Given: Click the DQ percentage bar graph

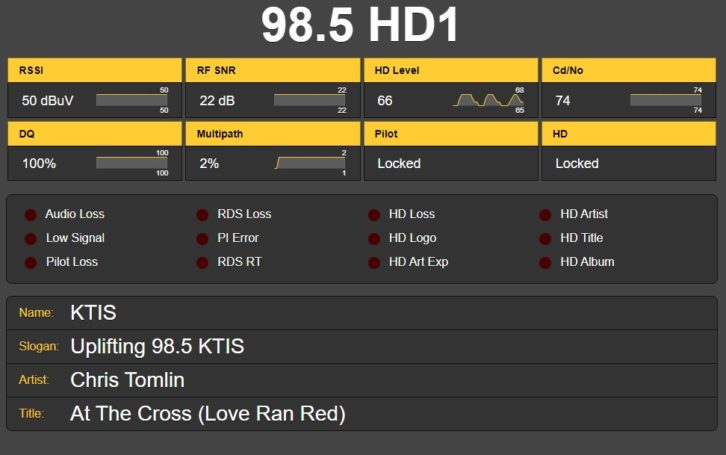Looking at the screenshot, I should click(x=132, y=162).
